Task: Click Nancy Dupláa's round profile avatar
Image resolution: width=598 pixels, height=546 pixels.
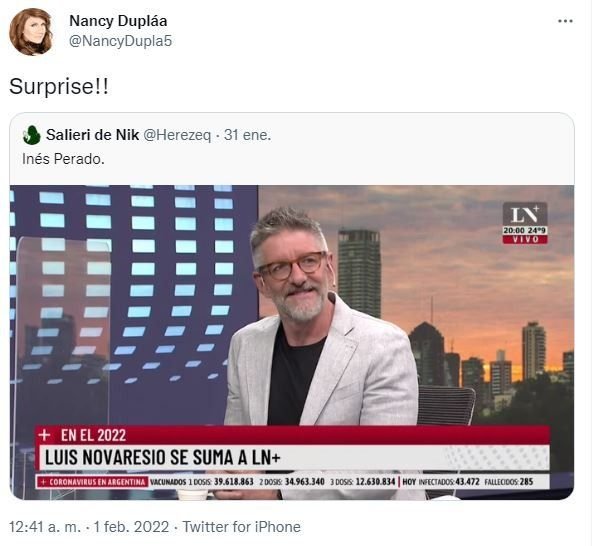Action: [31, 32]
